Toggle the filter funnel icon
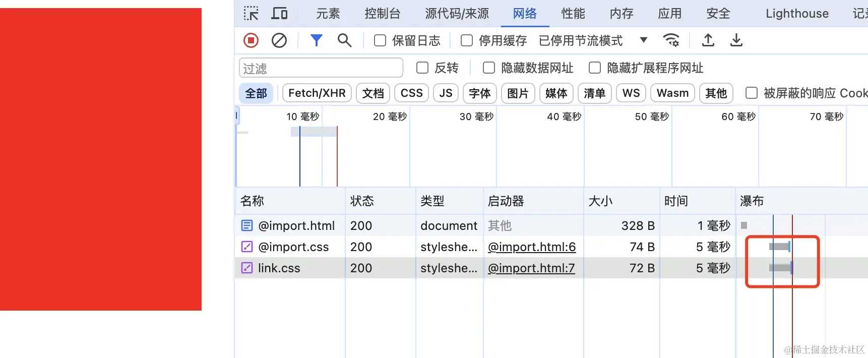This screenshot has height=358, width=868. 316,40
